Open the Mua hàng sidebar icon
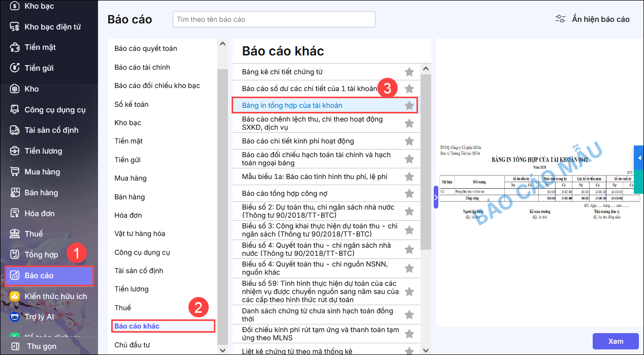The image size is (644, 355). 15,172
